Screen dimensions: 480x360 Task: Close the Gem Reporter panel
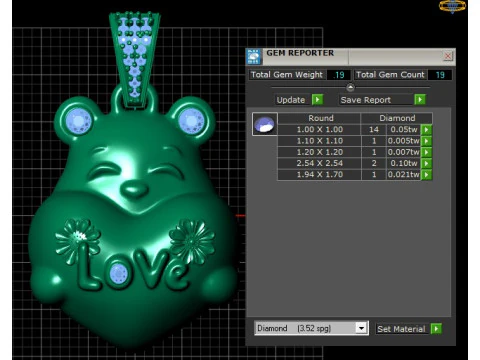tap(448, 56)
